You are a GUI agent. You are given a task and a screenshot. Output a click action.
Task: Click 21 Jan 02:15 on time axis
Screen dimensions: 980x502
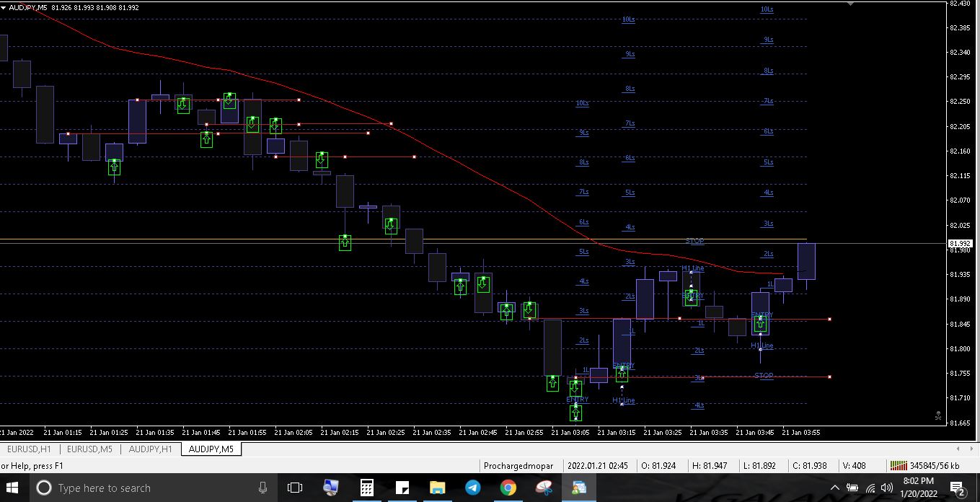click(x=339, y=433)
